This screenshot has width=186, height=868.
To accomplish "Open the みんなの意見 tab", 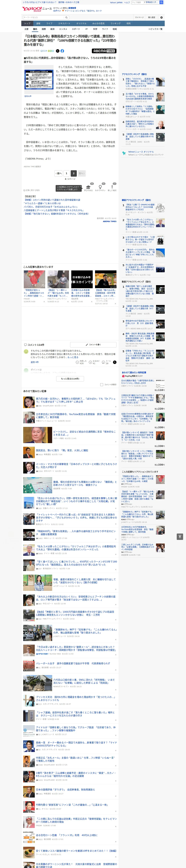I will (99, 24).
